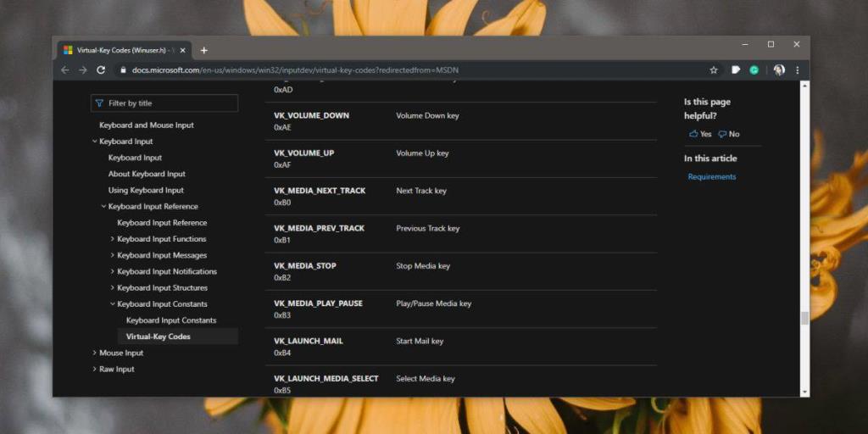The height and width of the screenshot is (434, 868).
Task: Open the Grammarly extension icon
Action: (x=754, y=70)
